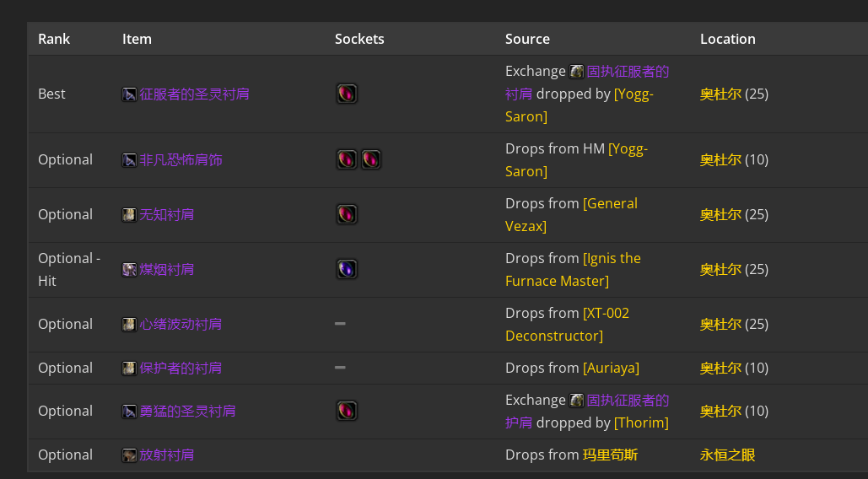Image resolution: width=868 pixels, height=479 pixels.
Task: Click the 勇猛的圣灵衬肩 item icon
Action: [129, 412]
